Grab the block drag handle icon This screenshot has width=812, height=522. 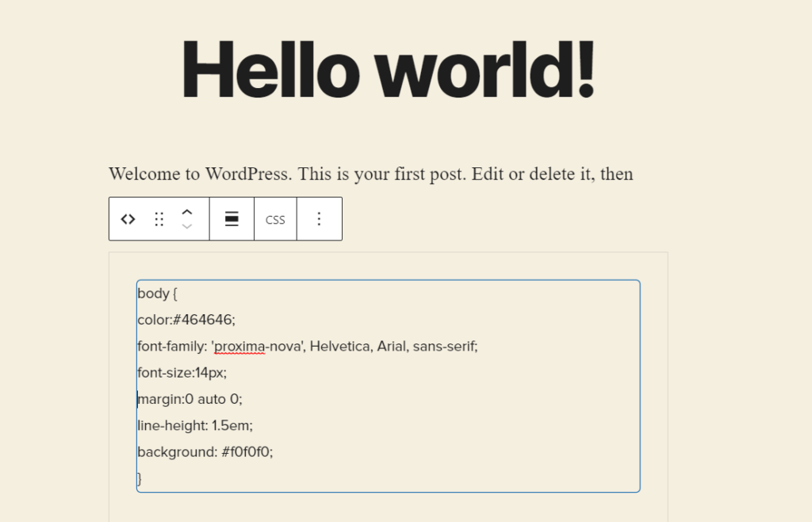tap(159, 219)
